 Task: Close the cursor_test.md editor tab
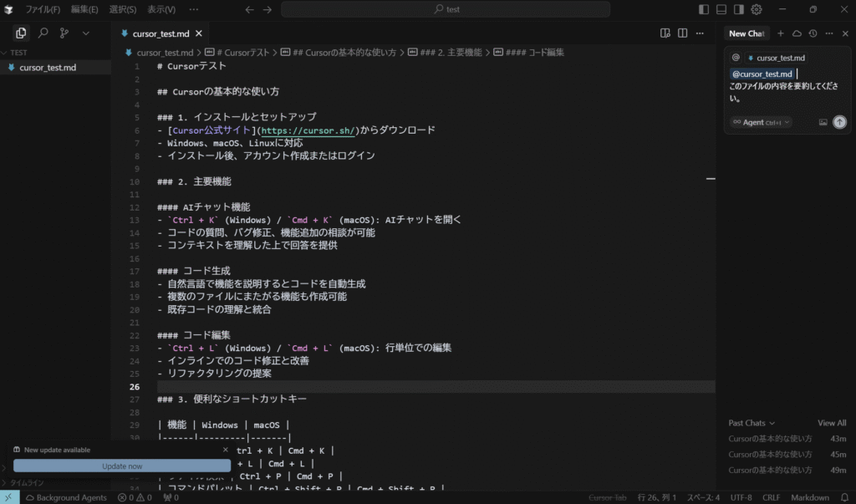199,33
